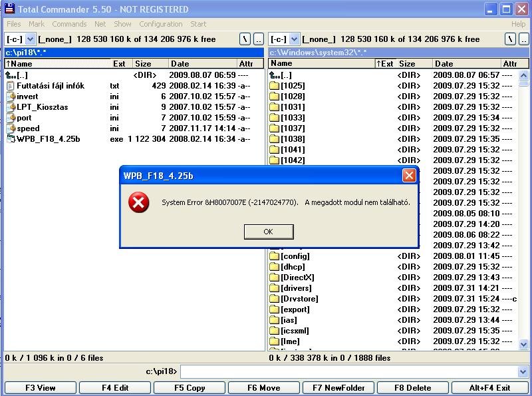
Task: Click the F4 Edit button
Action: [x=115, y=388]
